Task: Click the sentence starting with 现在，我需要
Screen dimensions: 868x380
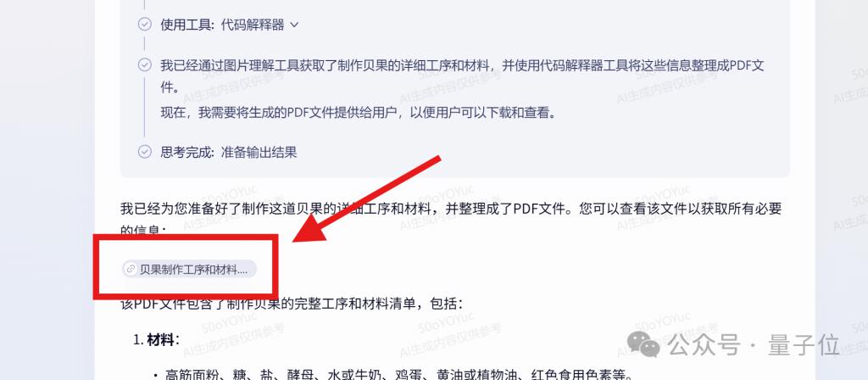Action: pyautogui.click(x=359, y=113)
